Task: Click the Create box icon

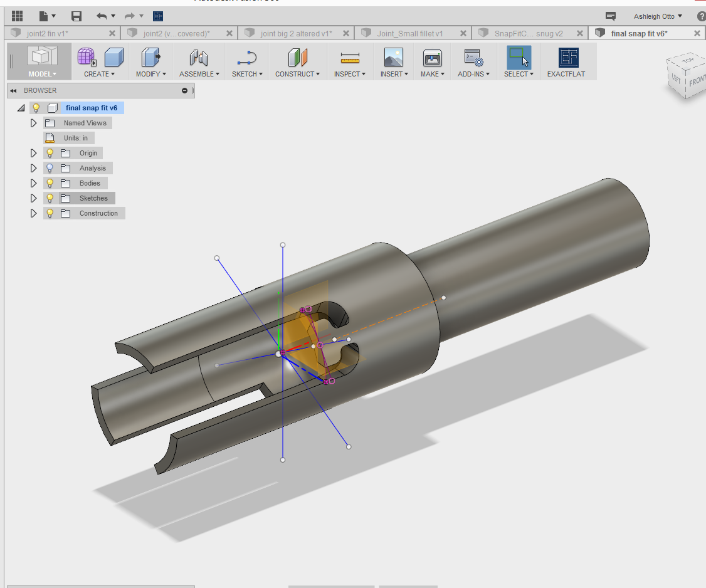Action: 114,57
